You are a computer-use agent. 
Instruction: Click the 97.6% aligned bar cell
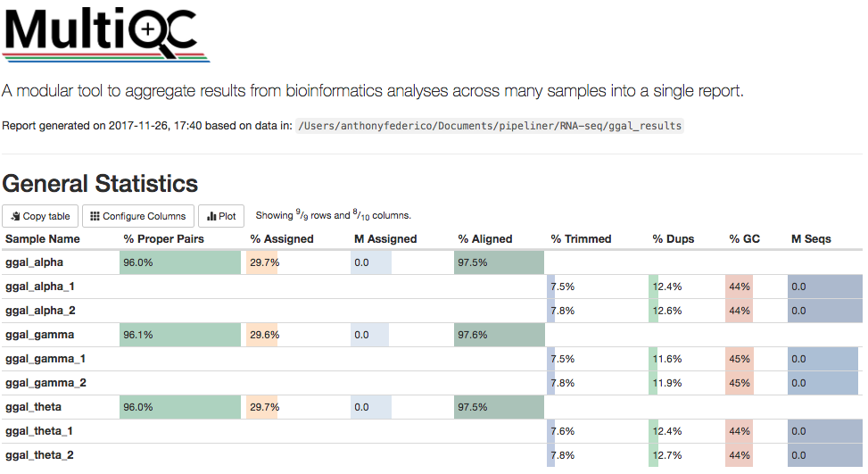coord(499,335)
